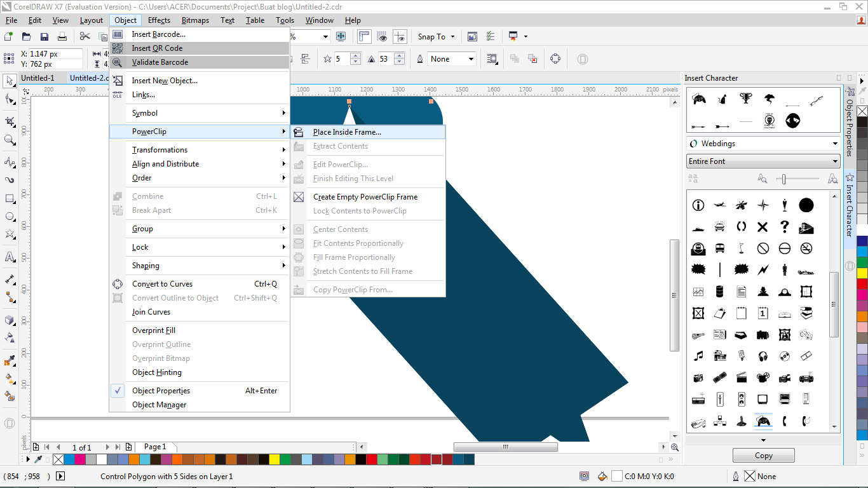The image size is (868, 488).
Task: Open the outline width None dropdown
Action: [471, 59]
